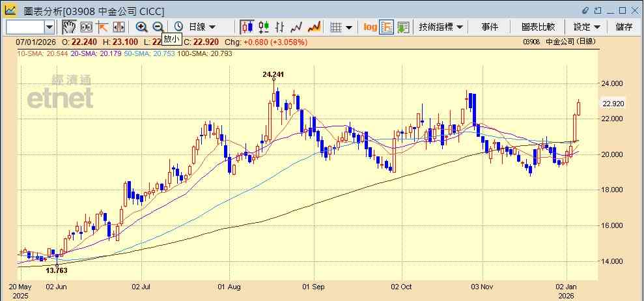Click the zoom in magnifier
644x301 pixels.
click(x=142, y=27)
